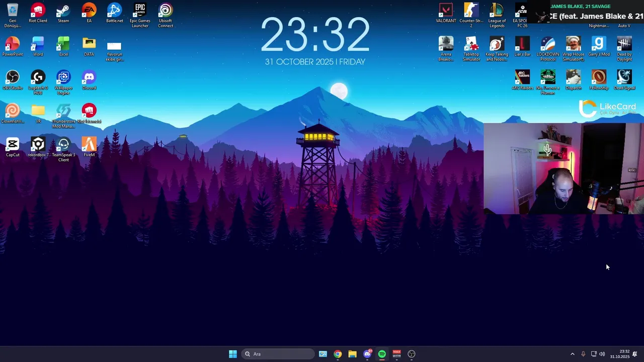
Task: Select Epic Games Launcher icon
Action: [140, 15]
